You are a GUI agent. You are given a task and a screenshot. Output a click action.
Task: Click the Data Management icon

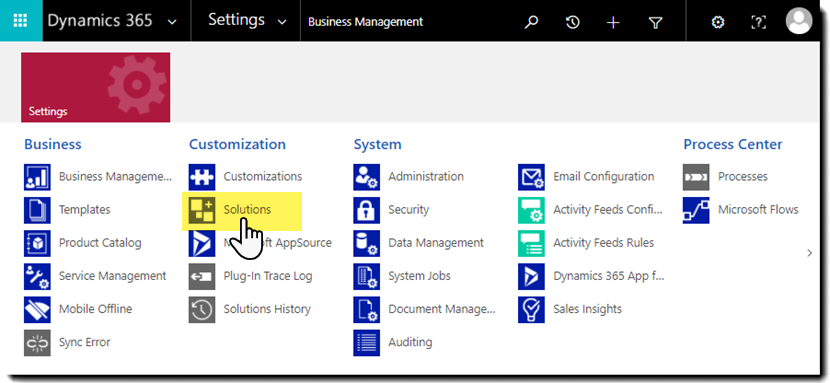(x=366, y=243)
